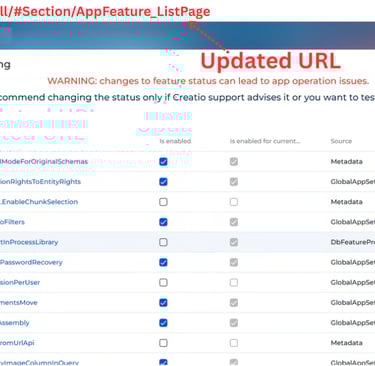375x366 pixels.
Task: Toggle current-user checkbox for PasswordRecovery
Action: (x=234, y=262)
